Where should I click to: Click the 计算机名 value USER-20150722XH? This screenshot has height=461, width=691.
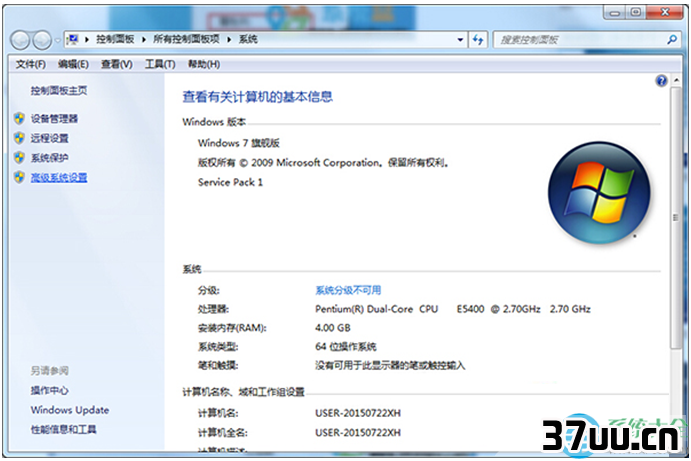coord(358,413)
